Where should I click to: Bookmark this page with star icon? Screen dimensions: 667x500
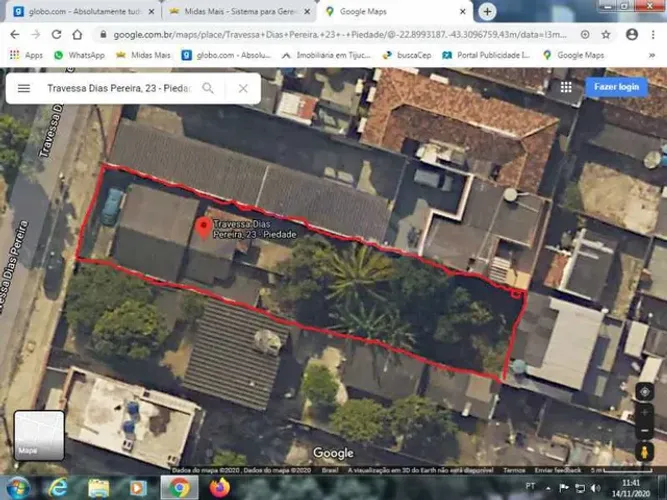pyautogui.click(x=606, y=34)
